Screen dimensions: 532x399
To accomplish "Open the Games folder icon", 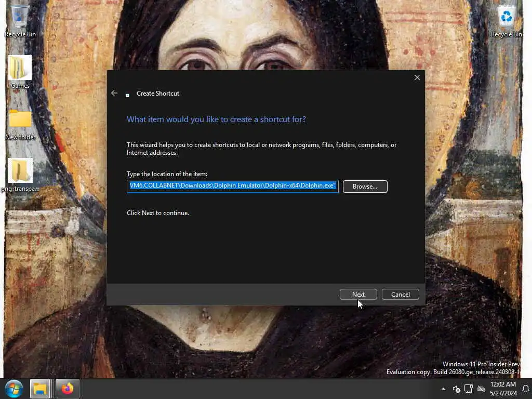I will [20, 72].
